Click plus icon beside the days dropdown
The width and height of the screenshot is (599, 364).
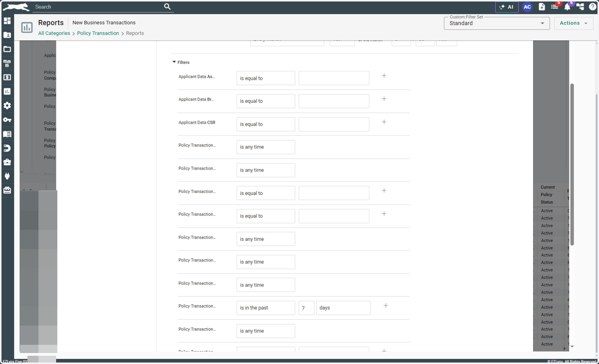coord(386,305)
